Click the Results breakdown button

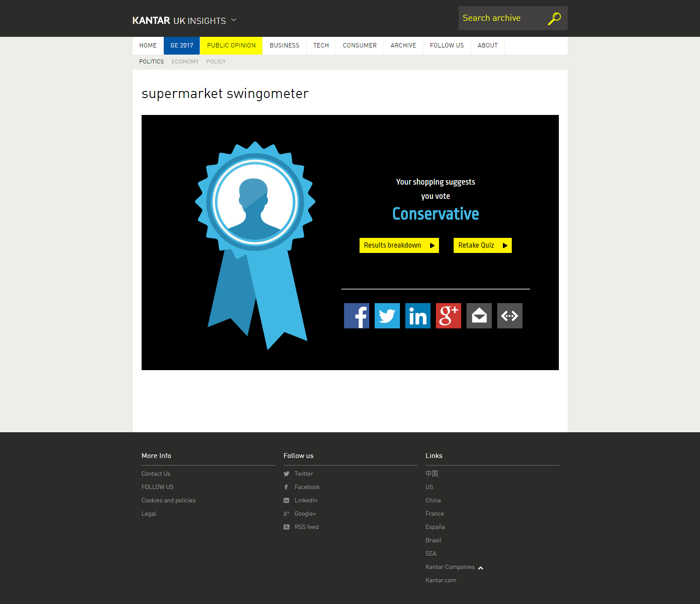point(399,245)
